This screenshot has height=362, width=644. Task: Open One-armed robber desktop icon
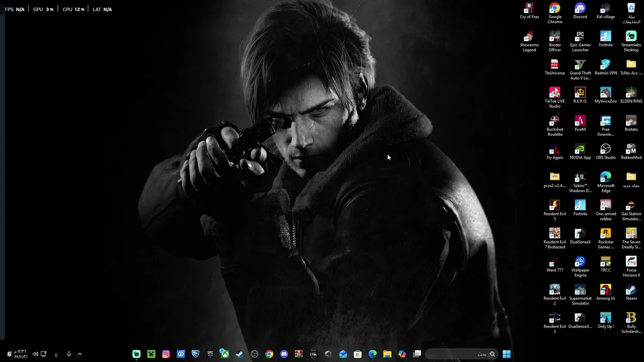[x=605, y=211]
